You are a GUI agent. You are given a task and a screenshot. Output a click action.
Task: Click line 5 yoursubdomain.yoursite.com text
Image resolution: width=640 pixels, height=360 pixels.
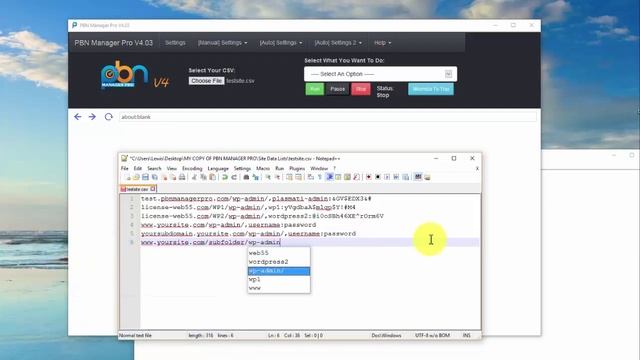[x=248, y=234]
